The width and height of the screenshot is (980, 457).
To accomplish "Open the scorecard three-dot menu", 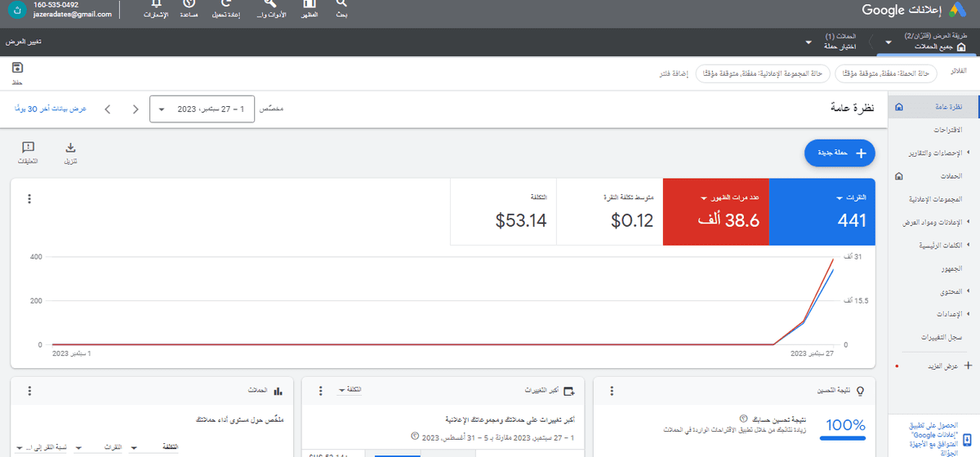I will pos(29,199).
